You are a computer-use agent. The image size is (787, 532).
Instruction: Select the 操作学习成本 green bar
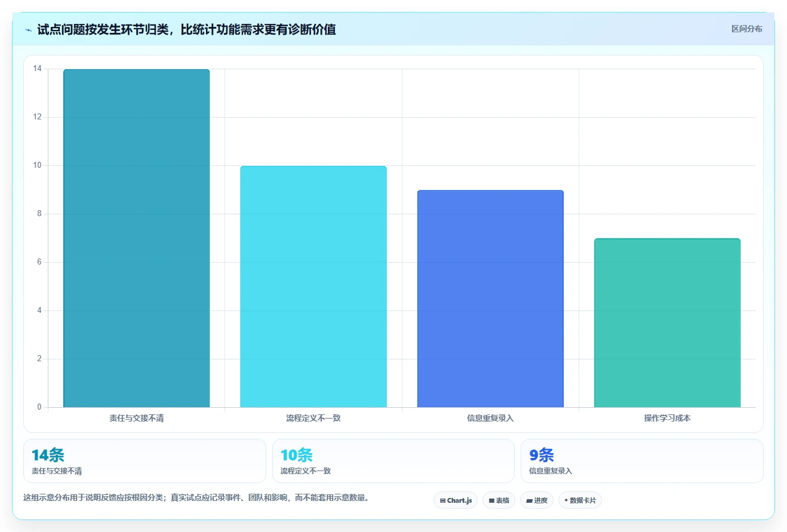[x=667, y=323]
